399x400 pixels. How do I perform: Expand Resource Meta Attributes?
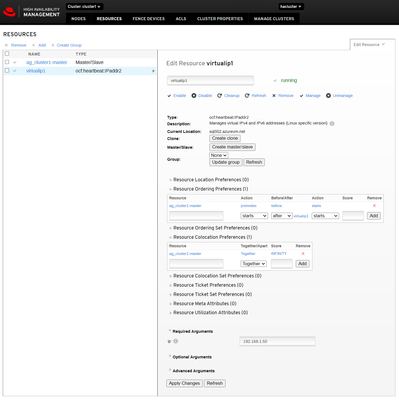pos(203,304)
